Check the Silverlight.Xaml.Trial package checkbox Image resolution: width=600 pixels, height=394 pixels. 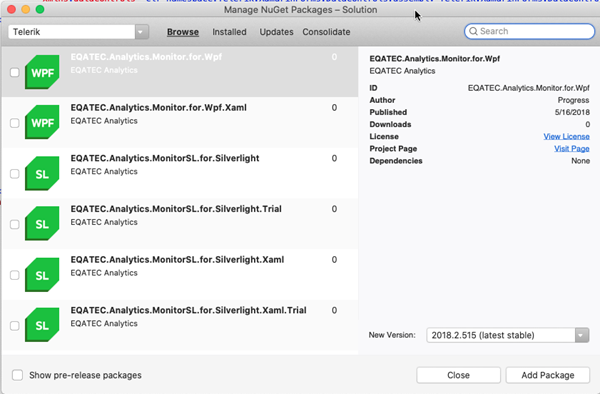pos(15,326)
